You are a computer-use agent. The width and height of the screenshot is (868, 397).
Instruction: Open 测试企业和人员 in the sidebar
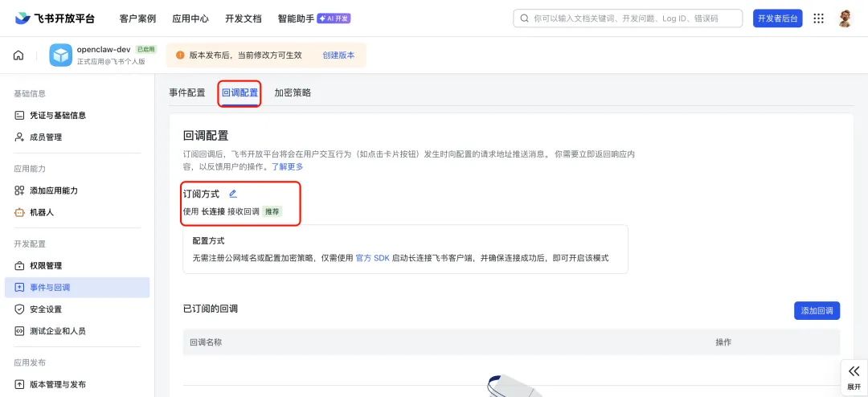tap(58, 331)
